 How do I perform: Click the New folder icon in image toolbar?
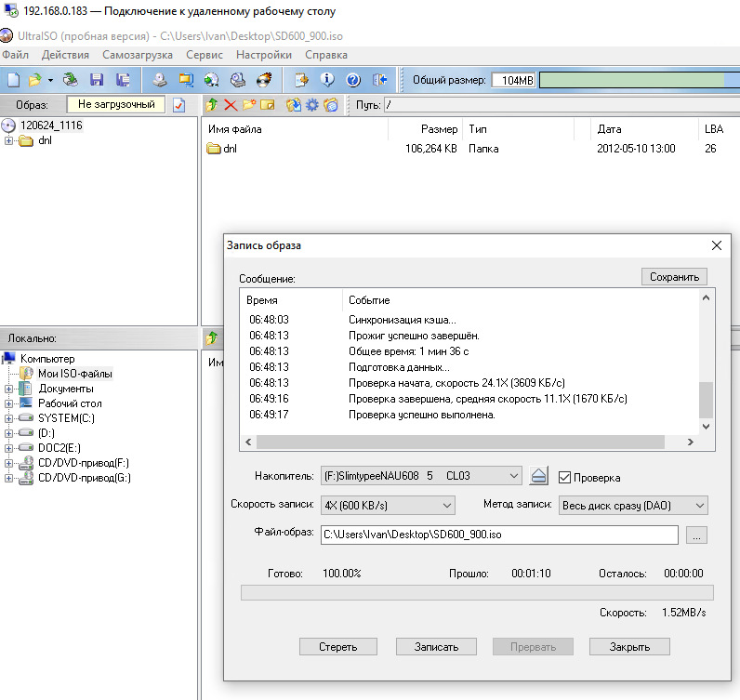pos(248,105)
